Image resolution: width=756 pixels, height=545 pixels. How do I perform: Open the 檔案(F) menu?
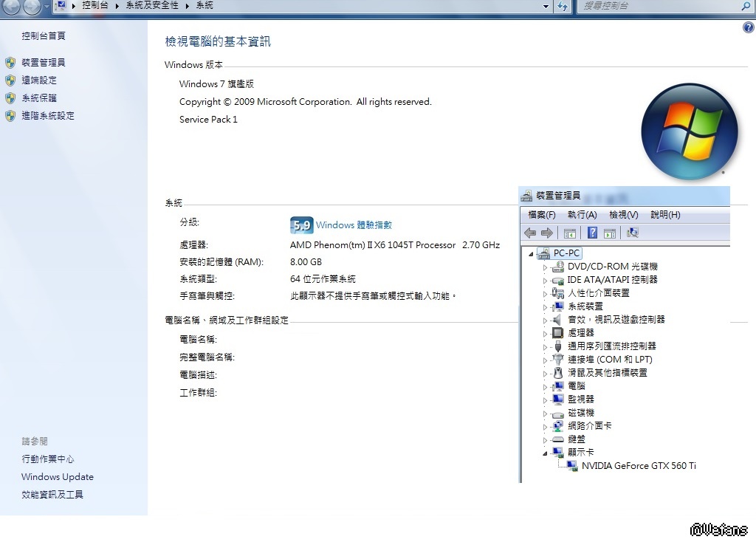coord(542,215)
